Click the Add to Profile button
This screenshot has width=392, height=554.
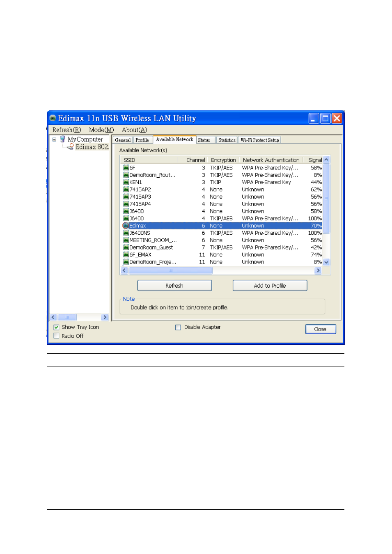pos(270,286)
